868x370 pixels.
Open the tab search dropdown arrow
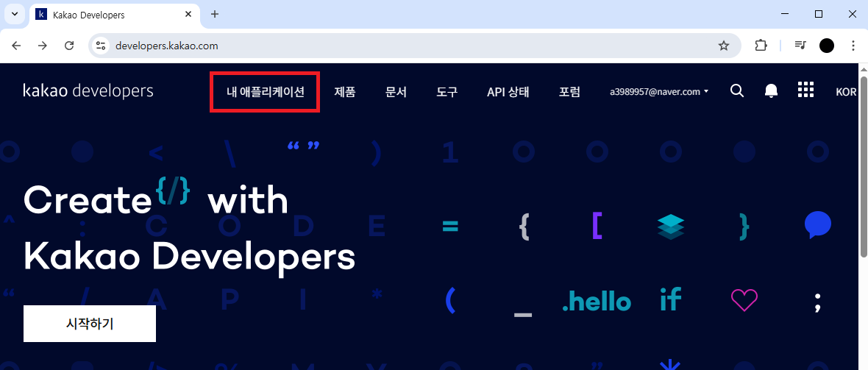click(15, 15)
